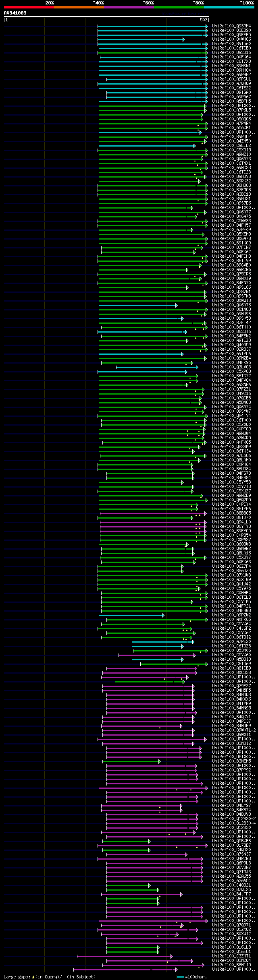Select the UniRef100_Q8H383 label
Screen dimensions: 258x980
[x=231, y=186]
